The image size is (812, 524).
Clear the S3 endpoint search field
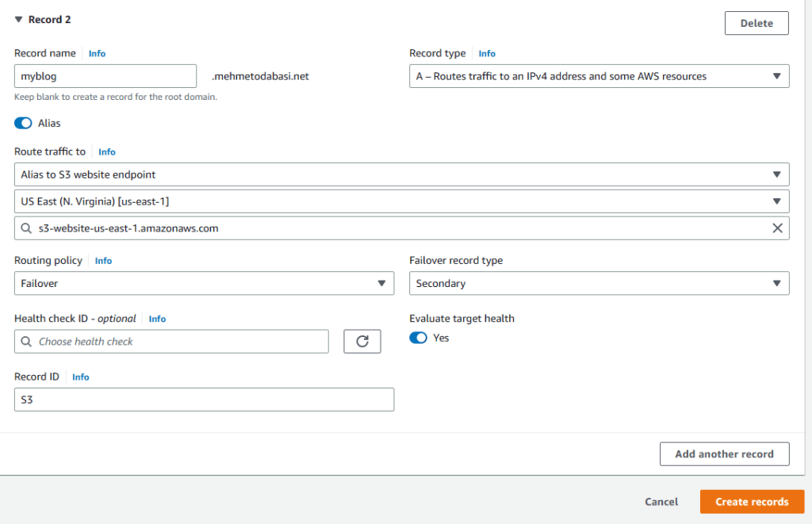(x=777, y=228)
